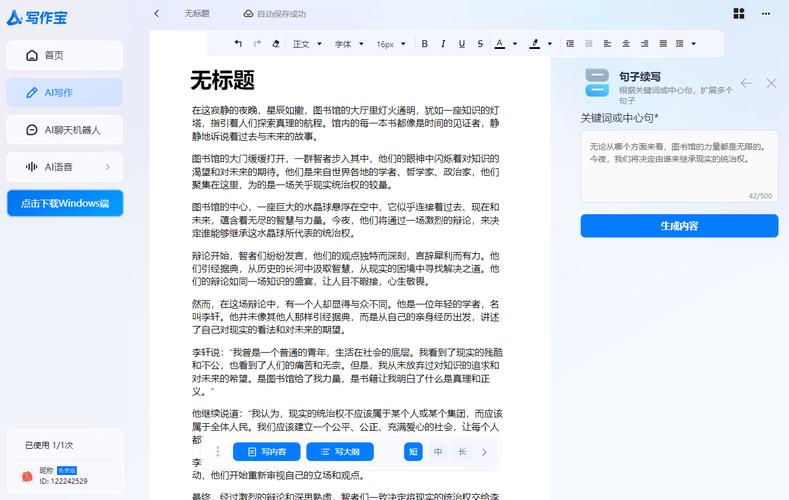
Task: Center align the text
Action: click(x=626, y=44)
